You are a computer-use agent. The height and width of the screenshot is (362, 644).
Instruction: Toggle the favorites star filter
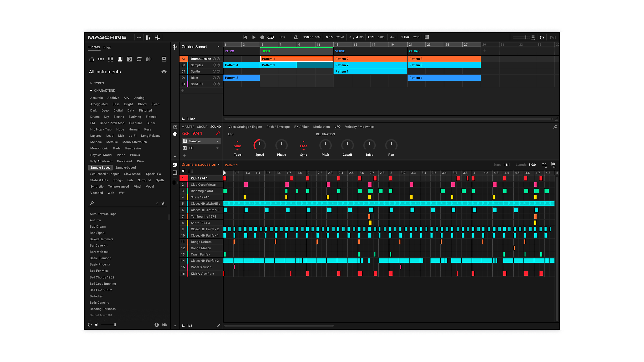click(x=163, y=203)
